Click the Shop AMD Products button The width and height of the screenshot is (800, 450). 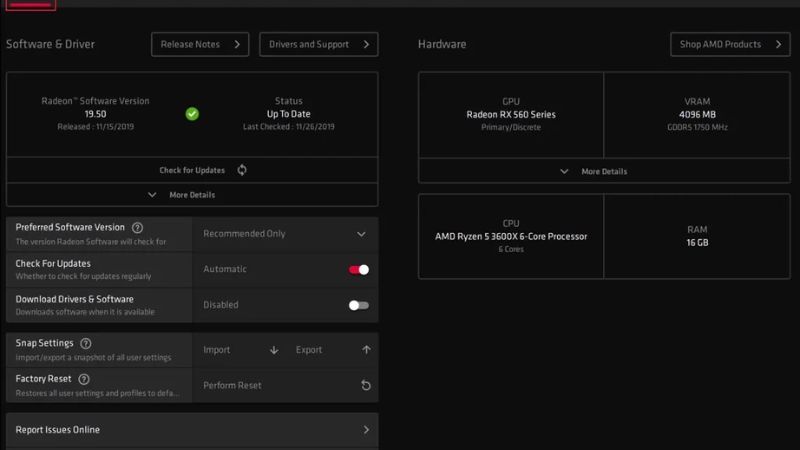tap(729, 44)
